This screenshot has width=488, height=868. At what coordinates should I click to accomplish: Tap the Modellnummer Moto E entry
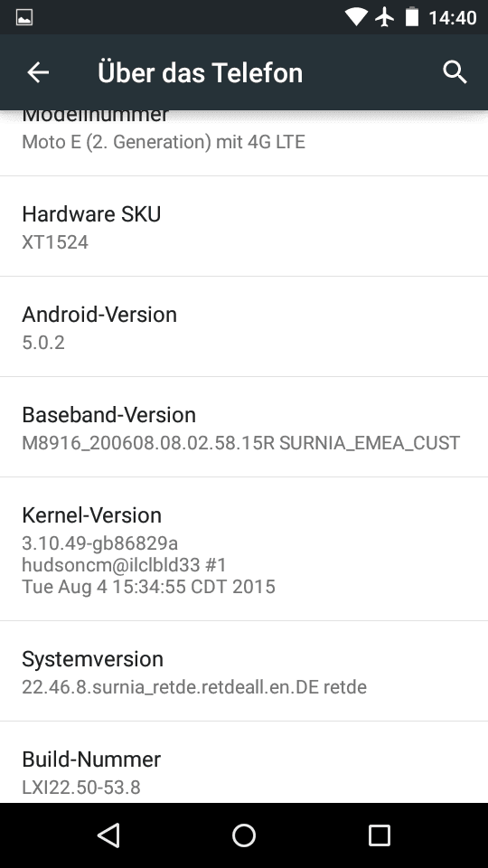click(x=244, y=143)
